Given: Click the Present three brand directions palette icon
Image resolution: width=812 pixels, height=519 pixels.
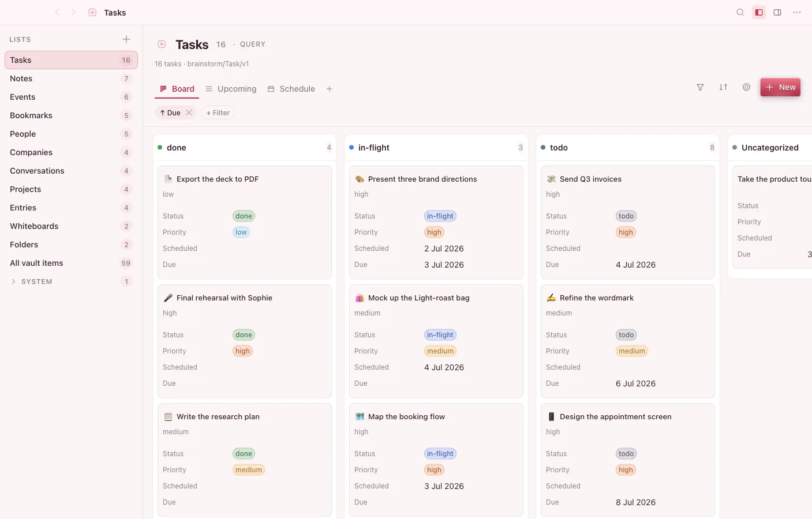Looking at the screenshot, I should click(x=360, y=179).
